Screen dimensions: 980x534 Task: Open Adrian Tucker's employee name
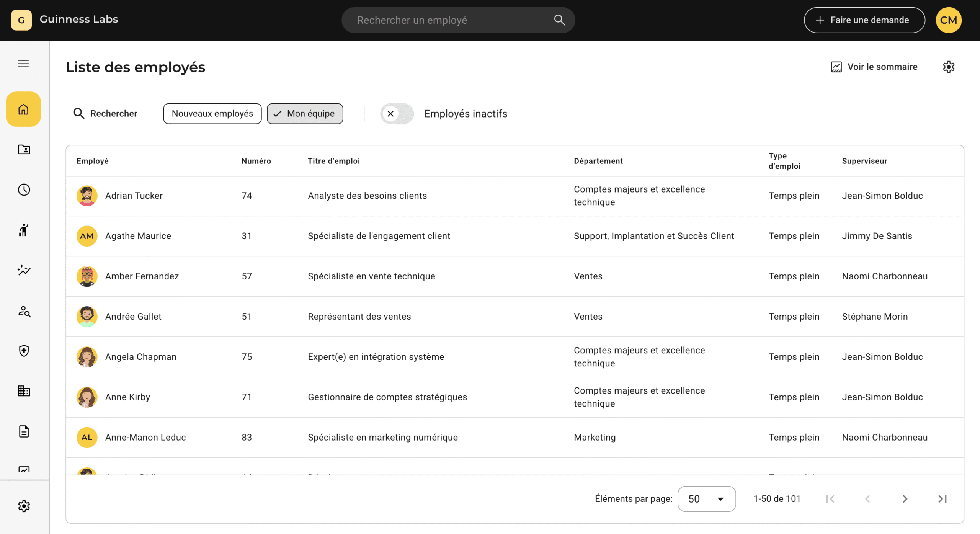tap(134, 196)
